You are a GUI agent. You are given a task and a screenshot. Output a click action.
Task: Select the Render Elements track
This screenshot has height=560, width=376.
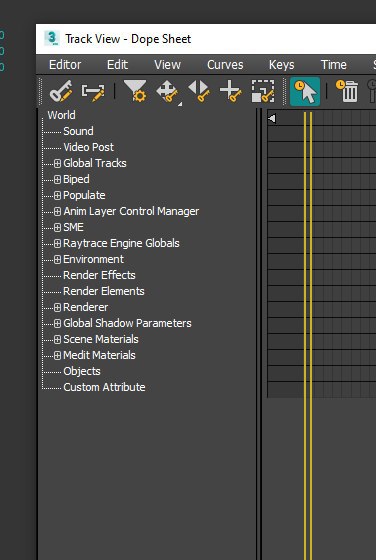click(x=104, y=291)
